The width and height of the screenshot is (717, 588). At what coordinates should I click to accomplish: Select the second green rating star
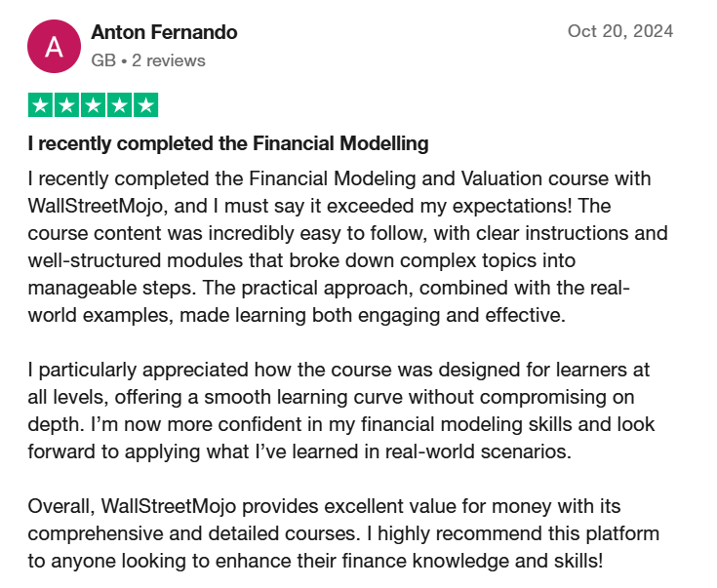tap(67, 105)
